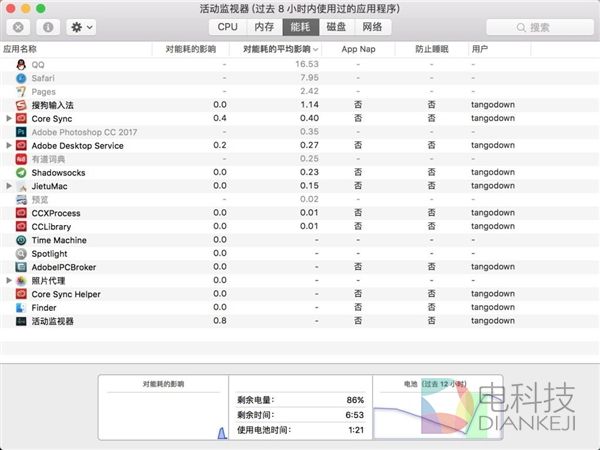Switch to the 磁盘 tab
The width and height of the screenshot is (600, 450).
click(336, 27)
